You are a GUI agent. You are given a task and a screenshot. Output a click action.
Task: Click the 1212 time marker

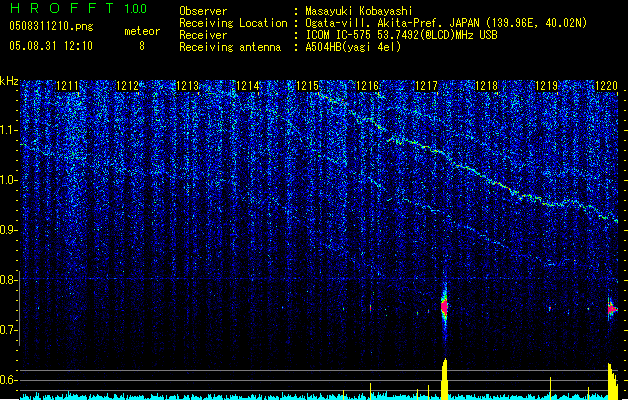[x=127, y=85]
